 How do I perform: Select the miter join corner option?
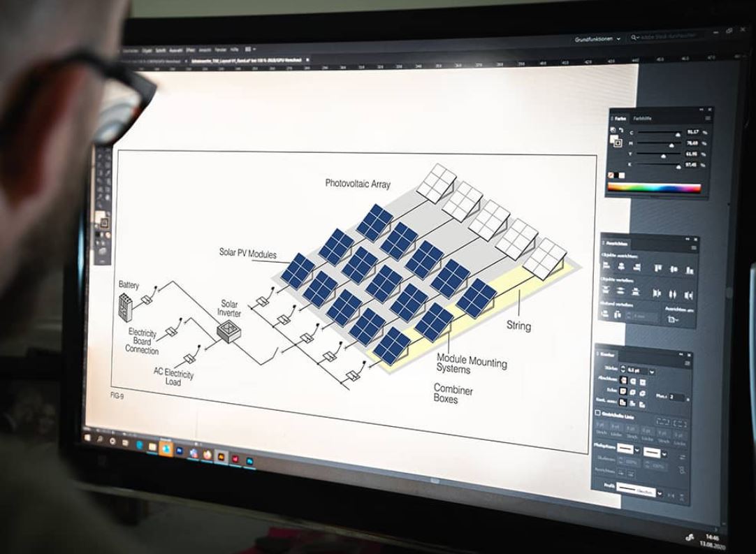pos(623,391)
